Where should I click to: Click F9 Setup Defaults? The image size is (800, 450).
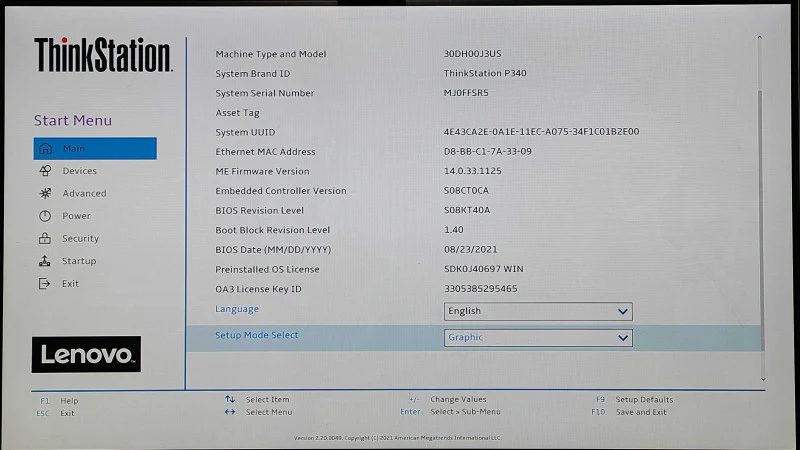point(634,399)
